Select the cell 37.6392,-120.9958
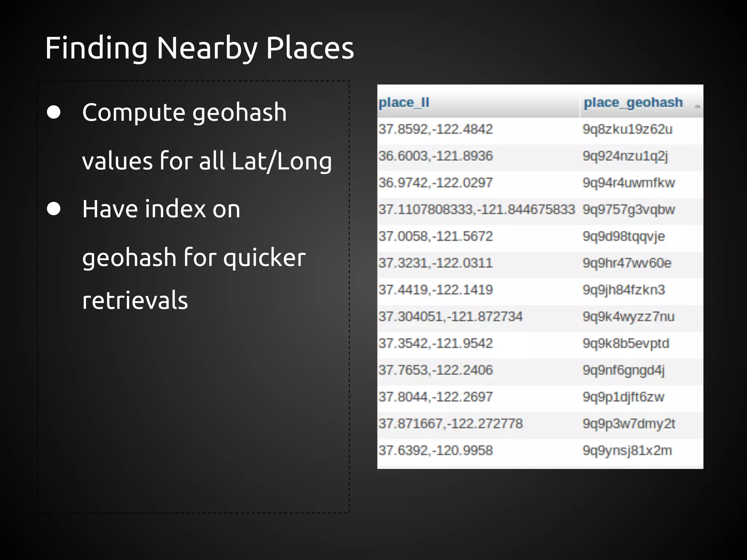Image resolution: width=747 pixels, height=560 pixels. click(x=436, y=450)
